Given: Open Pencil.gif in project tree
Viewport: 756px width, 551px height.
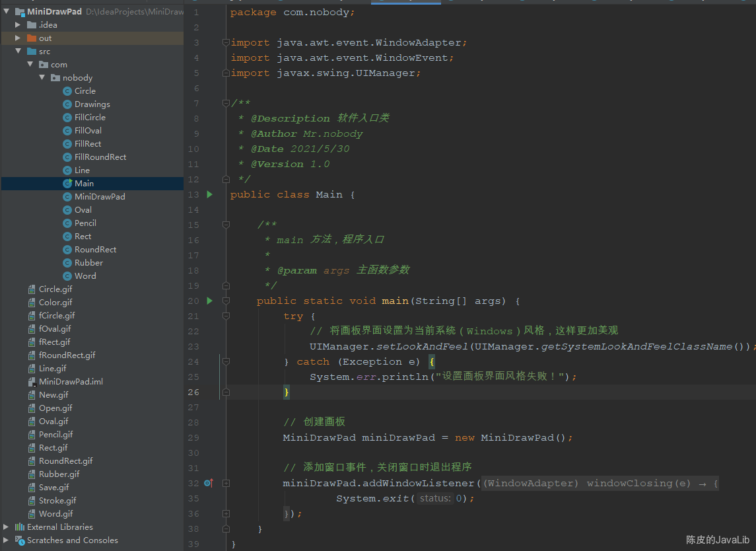Looking at the screenshot, I should [56, 435].
